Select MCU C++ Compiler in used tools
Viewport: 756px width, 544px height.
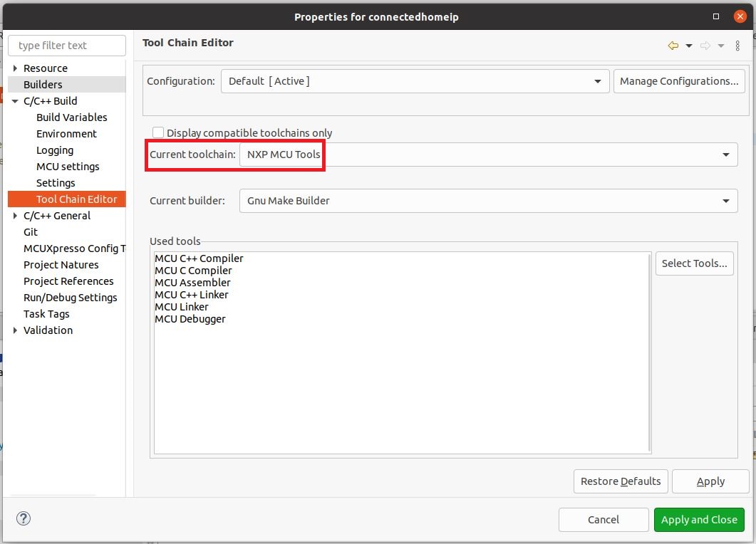tap(199, 258)
